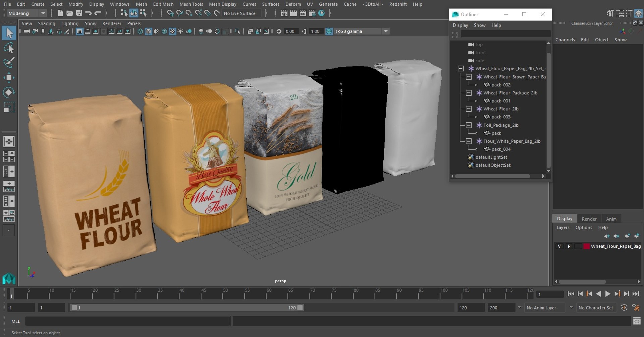644x337 pixels.
Task: Enable snap to points
Action: [189, 13]
